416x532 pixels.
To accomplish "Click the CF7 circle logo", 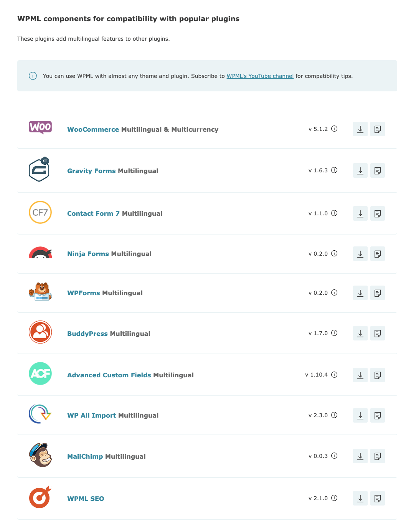I will (40, 212).
